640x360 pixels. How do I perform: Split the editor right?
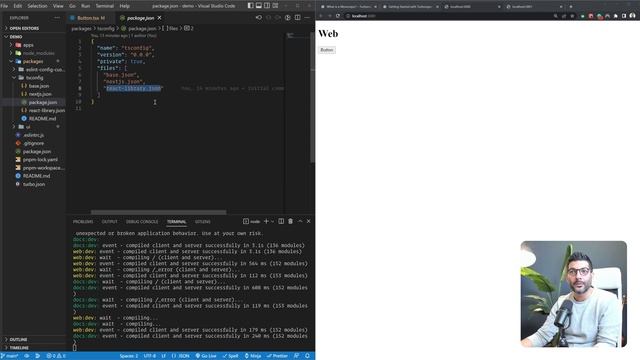[298, 18]
